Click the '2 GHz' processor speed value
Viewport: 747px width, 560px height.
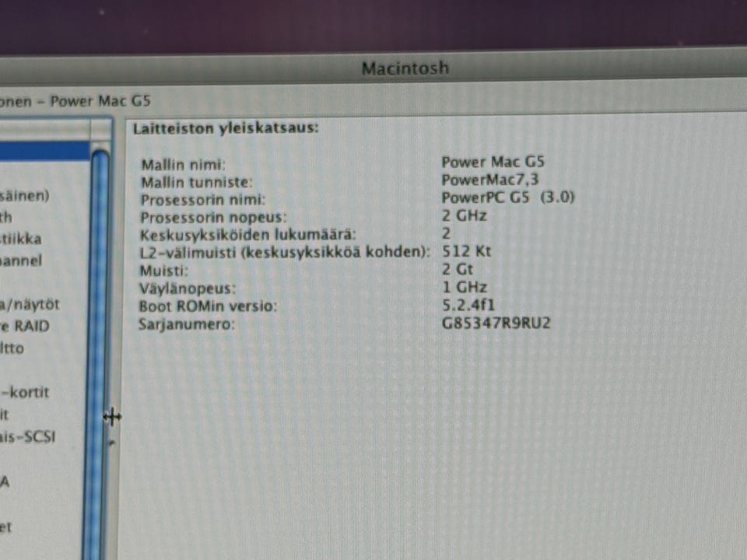click(x=465, y=215)
